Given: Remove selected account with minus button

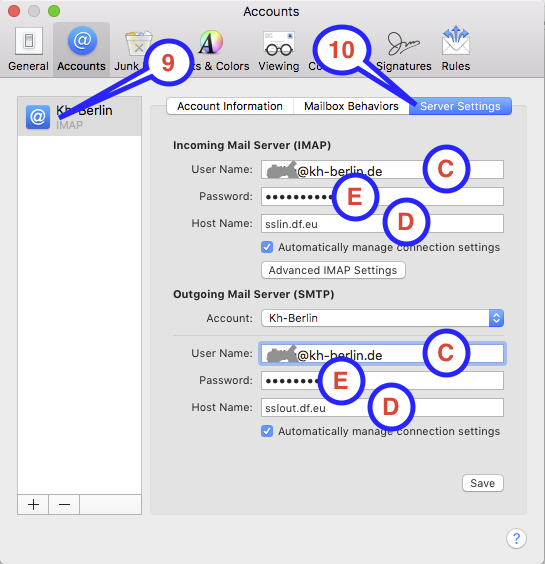Looking at the screenshot, I should 64,504.
